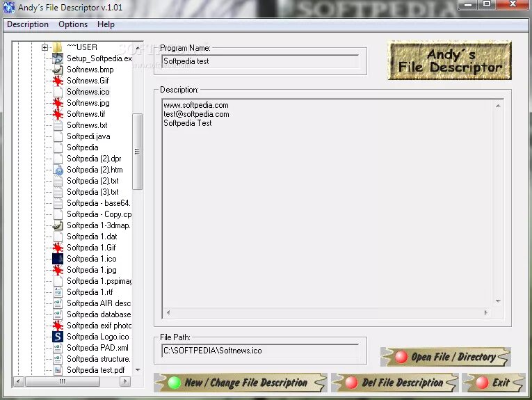This screenshot has height=400, width=532.
Task: Click the Softnews.txt document icon
Action: [x=58, y=125]
